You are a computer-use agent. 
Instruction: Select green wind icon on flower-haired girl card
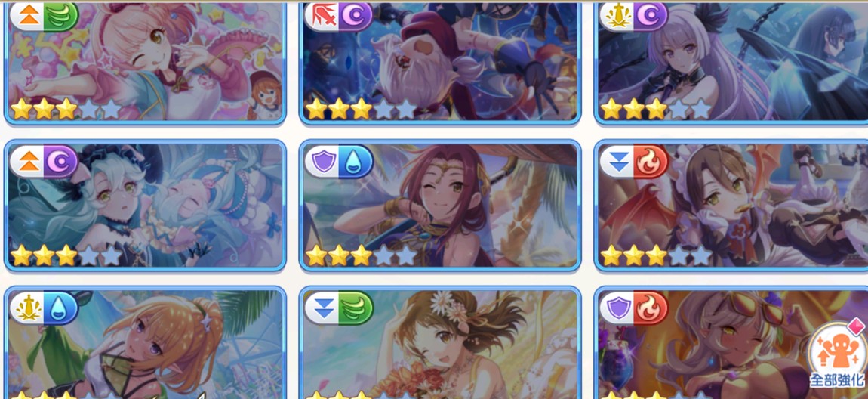click(354, 308)
